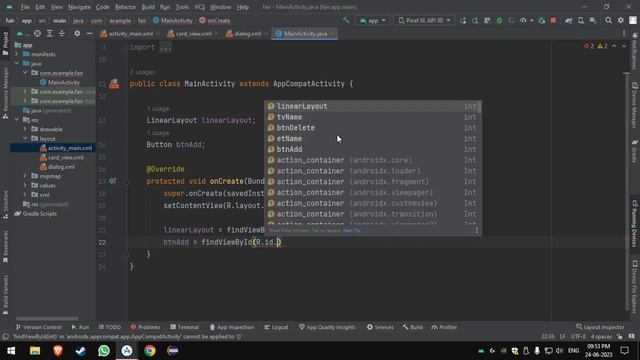This screenshot has height=360, width=640.
Task: Click the override gutter icon beside onCreate
Action: click(x=112, y=181)
